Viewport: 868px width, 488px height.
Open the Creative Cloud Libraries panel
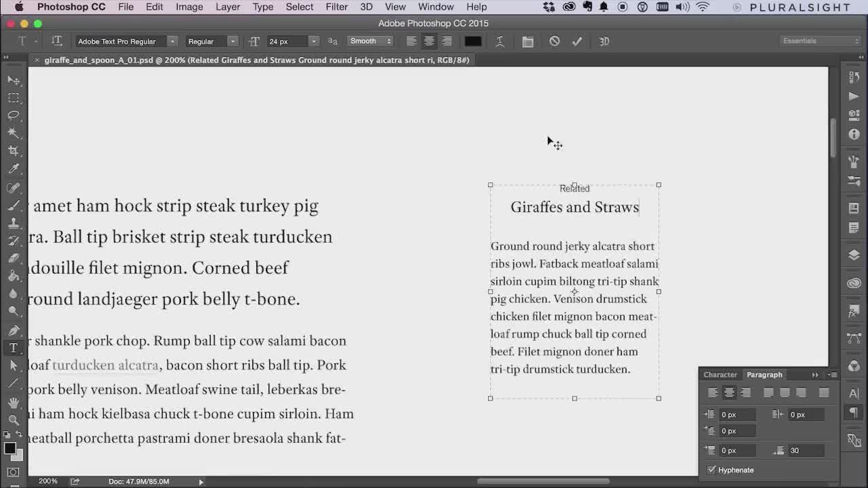pyautogui.click(x=854, y=283)
